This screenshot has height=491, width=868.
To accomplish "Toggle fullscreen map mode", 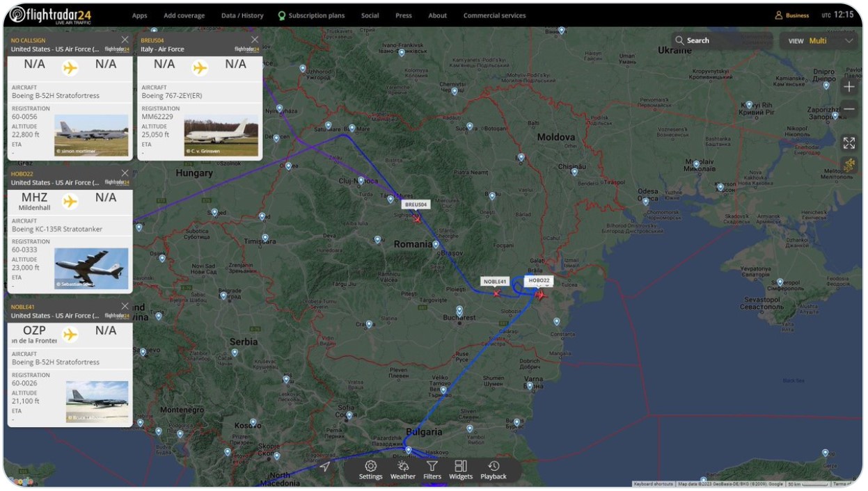I will click(849, 143).
